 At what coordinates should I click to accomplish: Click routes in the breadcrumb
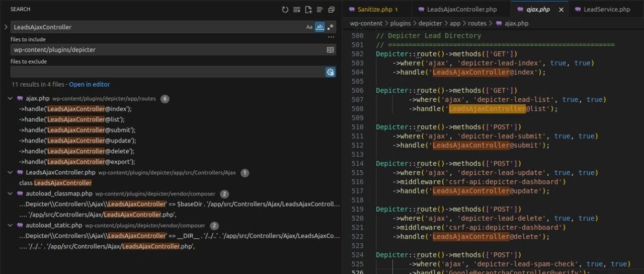point(477,24)
